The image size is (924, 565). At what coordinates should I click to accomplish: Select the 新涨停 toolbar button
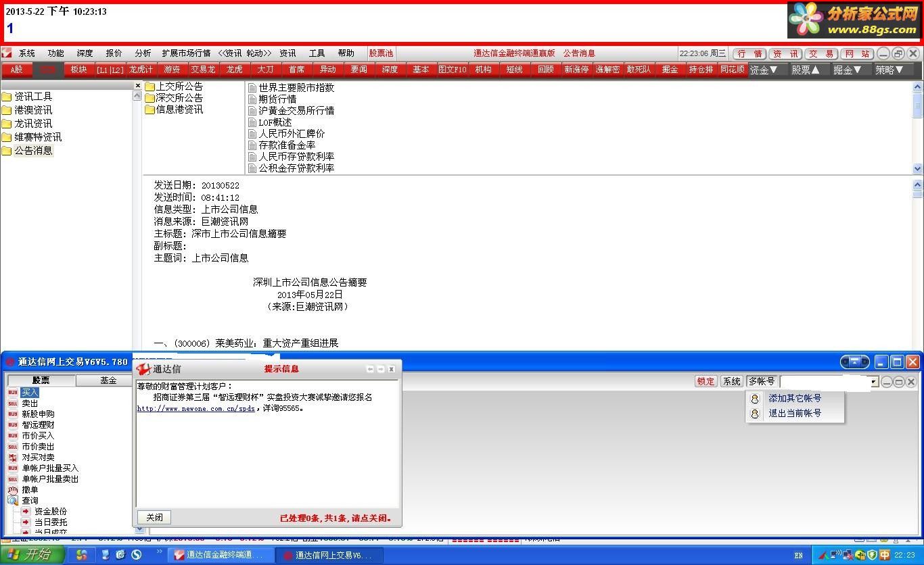click(577, 70)
